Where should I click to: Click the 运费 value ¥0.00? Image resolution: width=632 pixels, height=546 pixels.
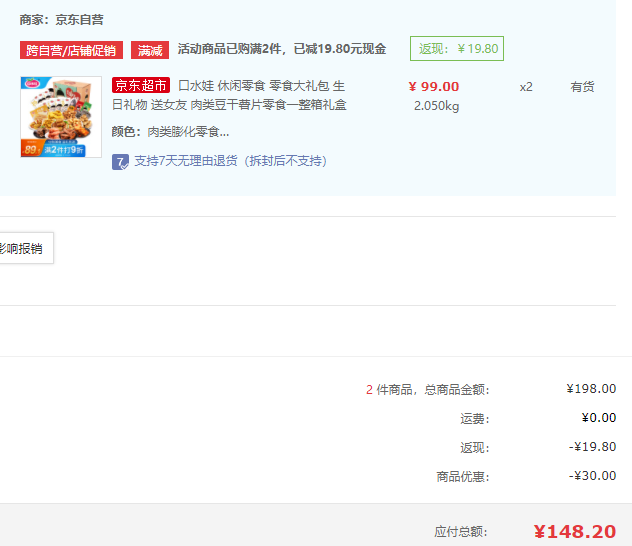[x=599, y=418]
